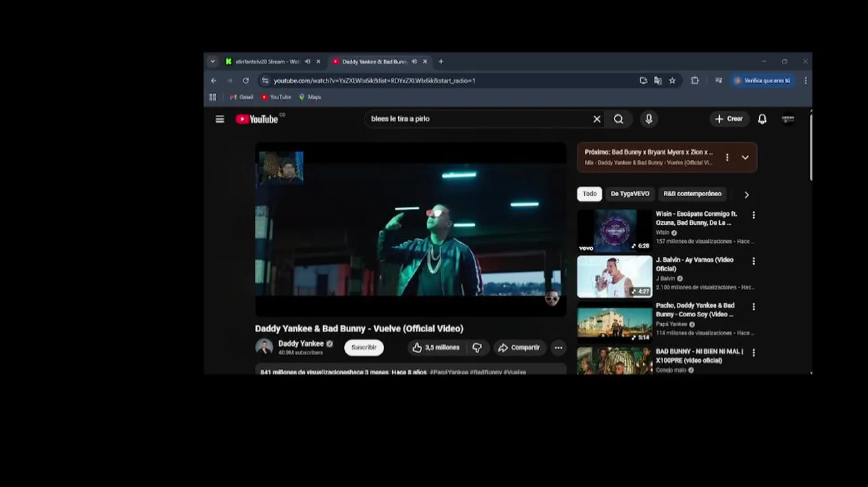Open the Maps bookmark

[310, 97]
